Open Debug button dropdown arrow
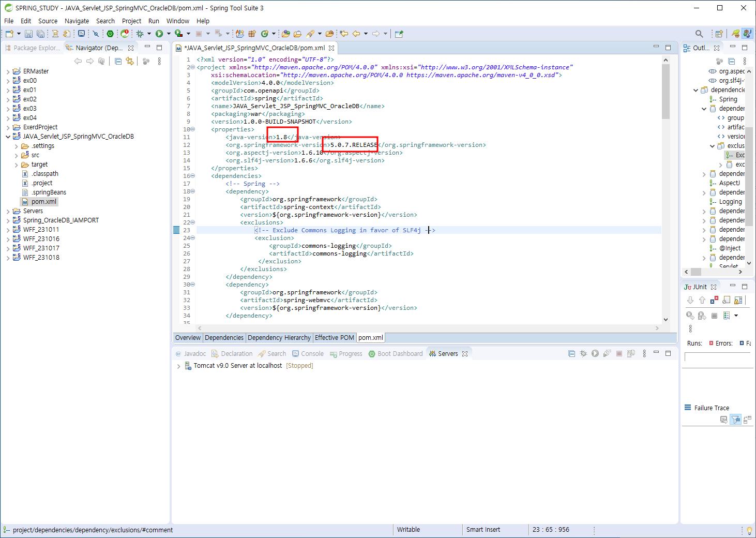Image resolution: width=756 pixels, height=538 pixels. click(149, 34)
